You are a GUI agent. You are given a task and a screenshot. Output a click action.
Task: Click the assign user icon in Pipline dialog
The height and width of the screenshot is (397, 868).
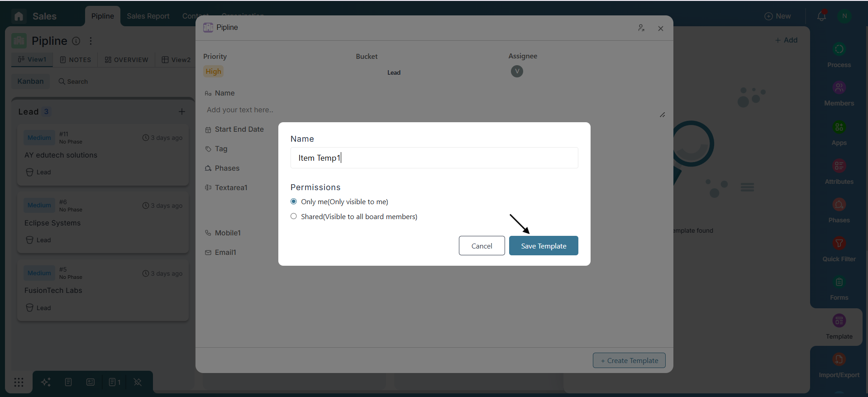pos(641,28)
